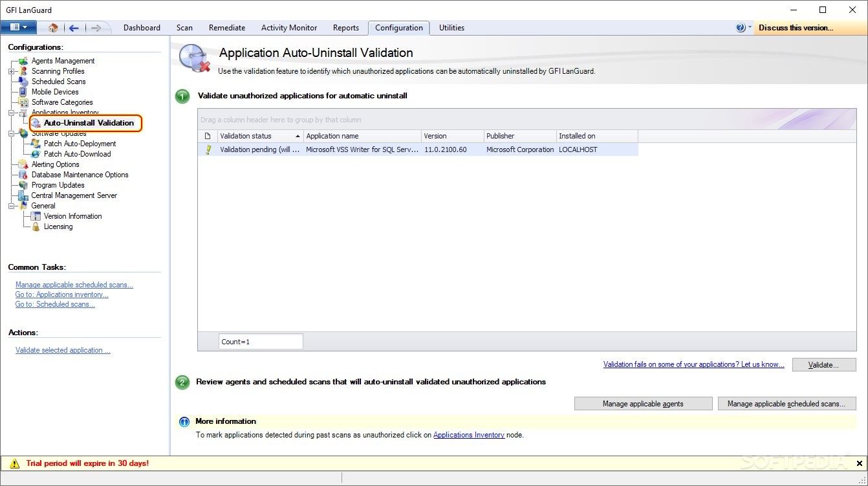
Task: Click the Discuss this version link
Action: click(x=796, y=28)
